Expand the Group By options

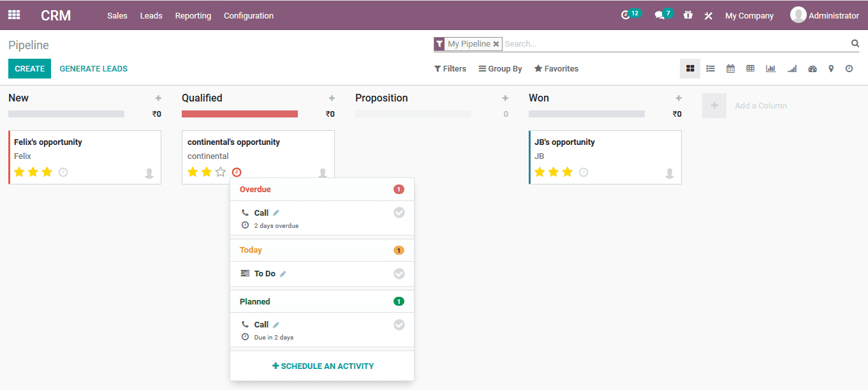click(500, 68)
